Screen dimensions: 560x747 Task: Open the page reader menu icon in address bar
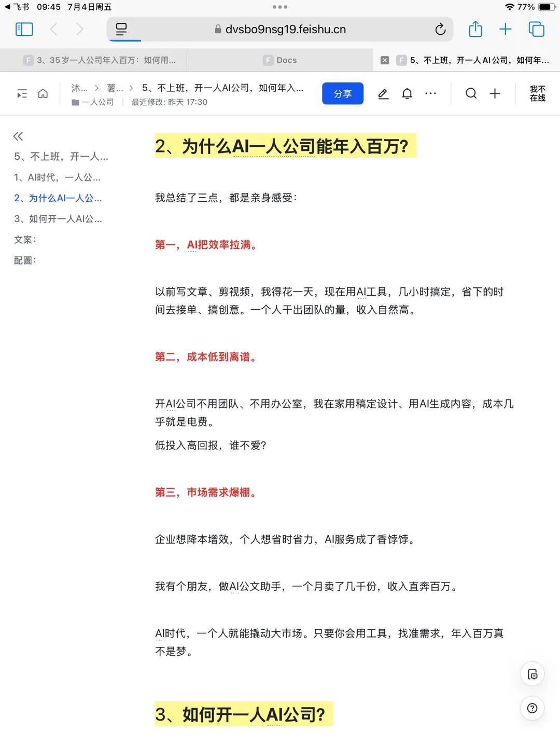click(x=121, y=29)
